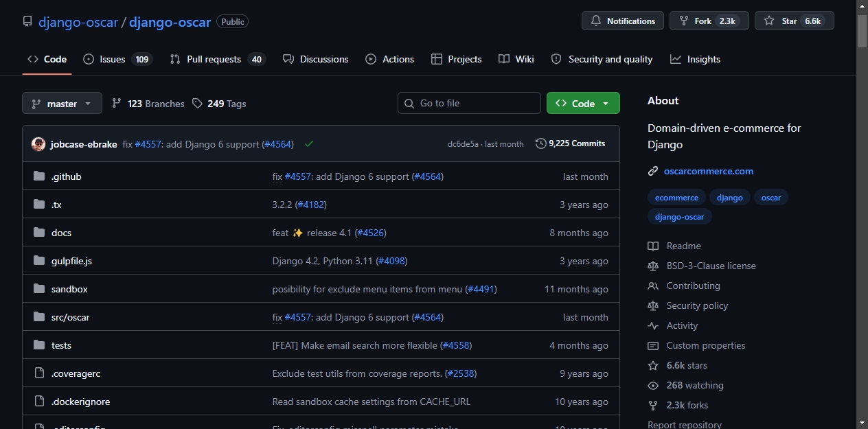Click the people icon beside Contributing
The image size is (868, 429).
click(x=653, y=286)
